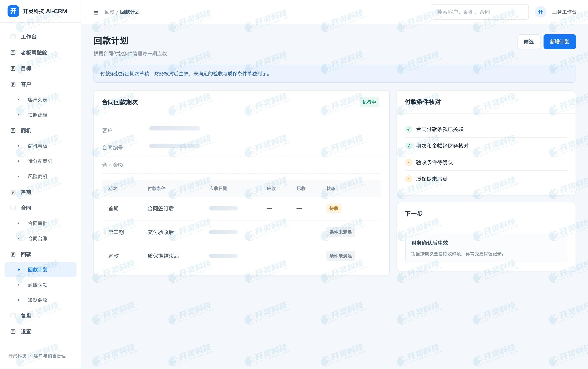Click the icon beside 客户 menu

point(13,84)
